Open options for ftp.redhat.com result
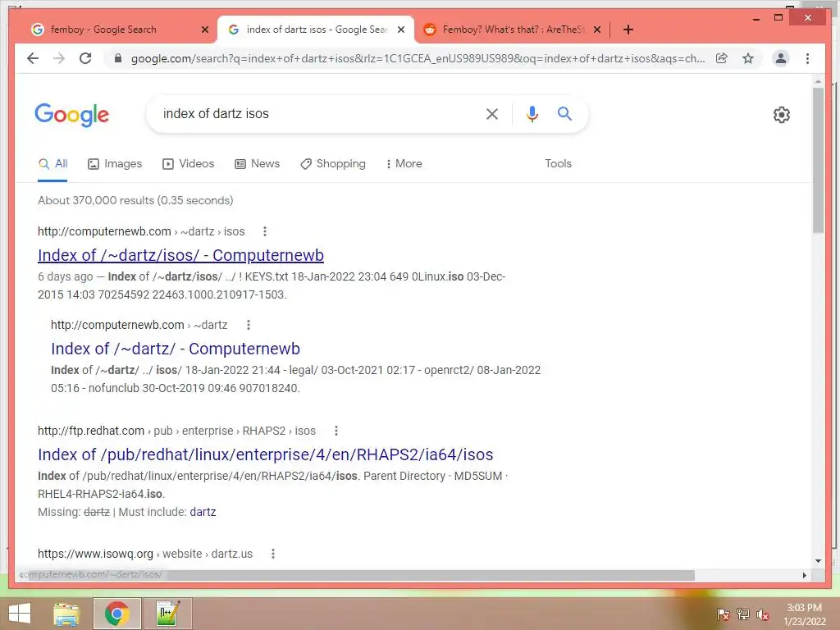 click(336, 431)
